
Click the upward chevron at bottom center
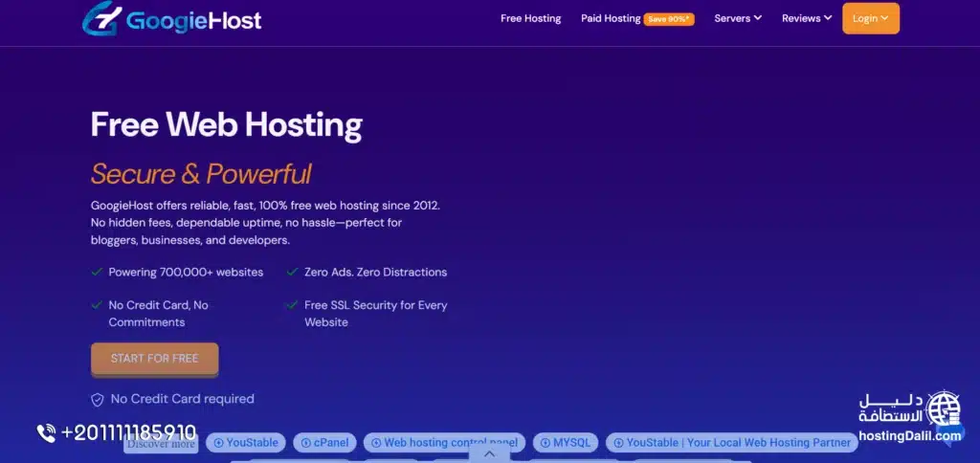click(x=489, y=454)
